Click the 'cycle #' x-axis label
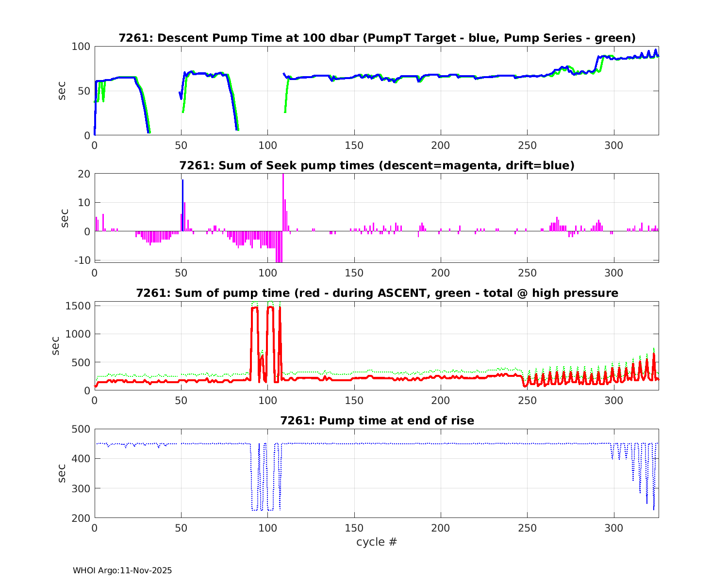This screenshot has width=728, height=582. pyautogui.click(x=377, y=542)
